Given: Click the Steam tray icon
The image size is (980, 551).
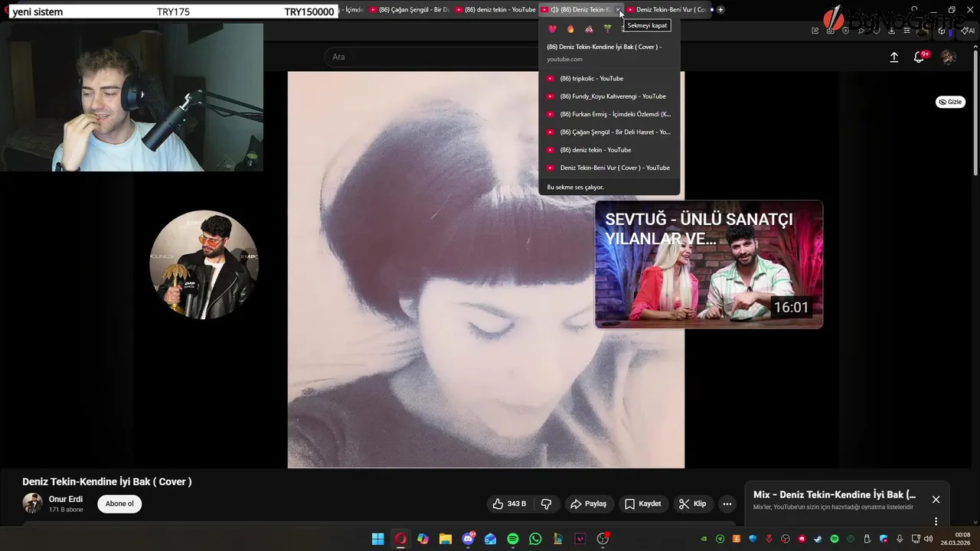Looking at the screenshot, I should 818,539.
